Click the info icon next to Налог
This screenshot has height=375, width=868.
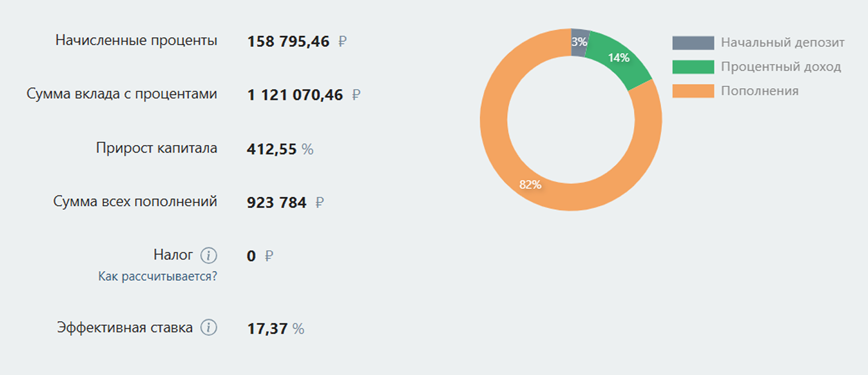210,255
